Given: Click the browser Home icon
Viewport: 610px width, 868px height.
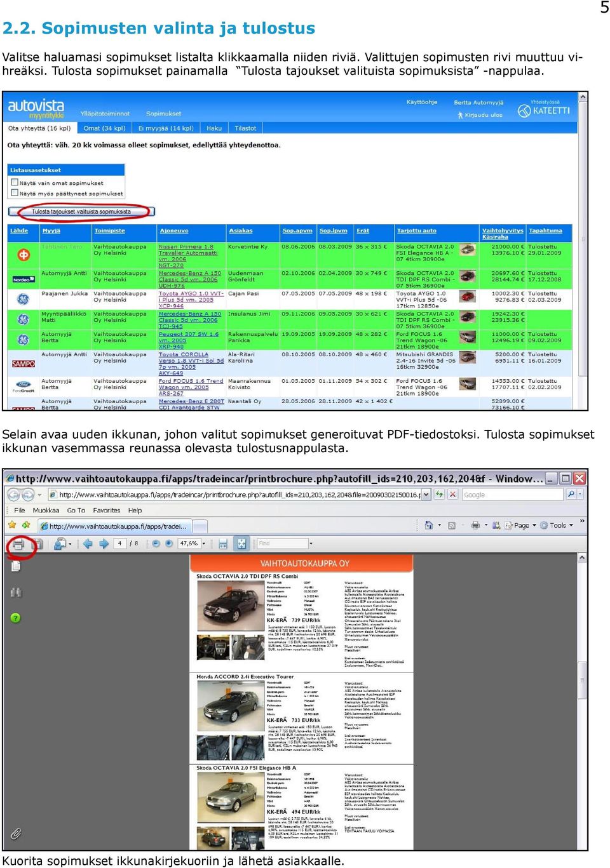Looking at the screenshot, I should click(x=429, y=525).
